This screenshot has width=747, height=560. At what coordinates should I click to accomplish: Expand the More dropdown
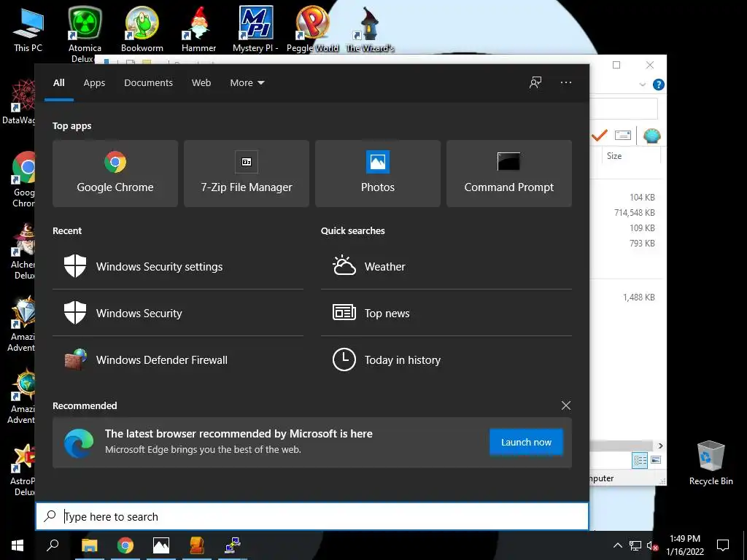click(x=247, y=83)
